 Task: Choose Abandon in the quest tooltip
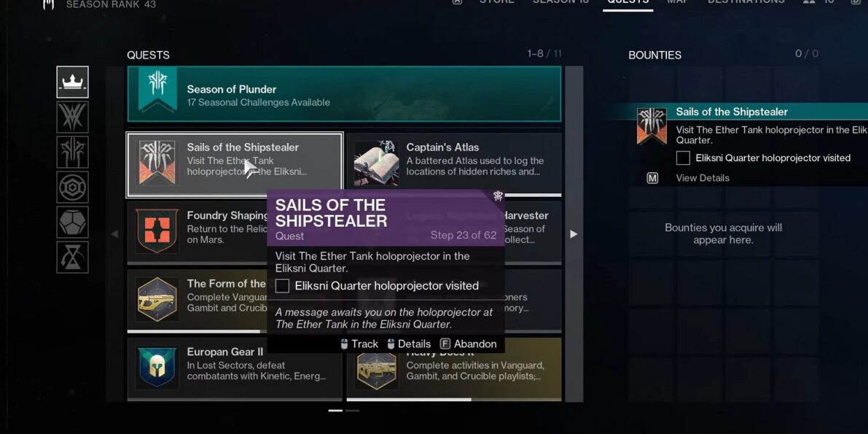pos(469,344)
